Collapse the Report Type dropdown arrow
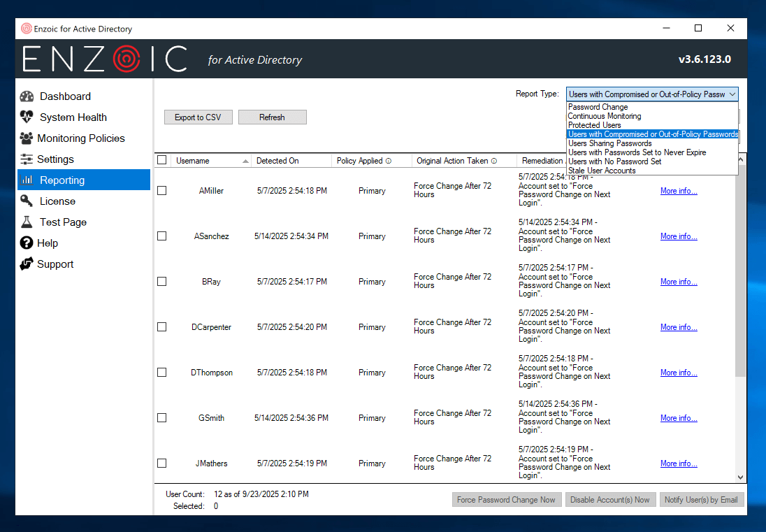Image resolution: width=766 pixels, height=532 pixels. point(732,94)
